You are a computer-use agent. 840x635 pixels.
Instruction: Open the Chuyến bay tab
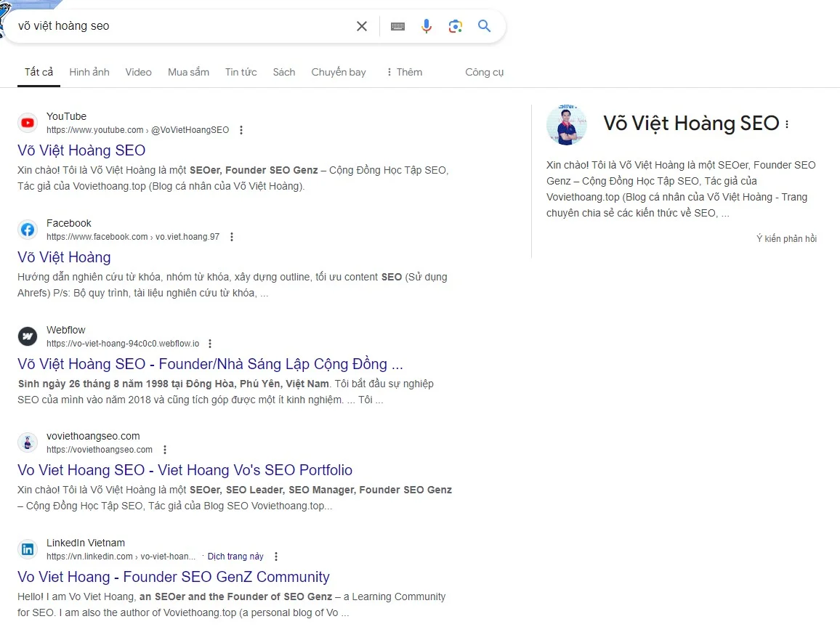coord(339,72)
